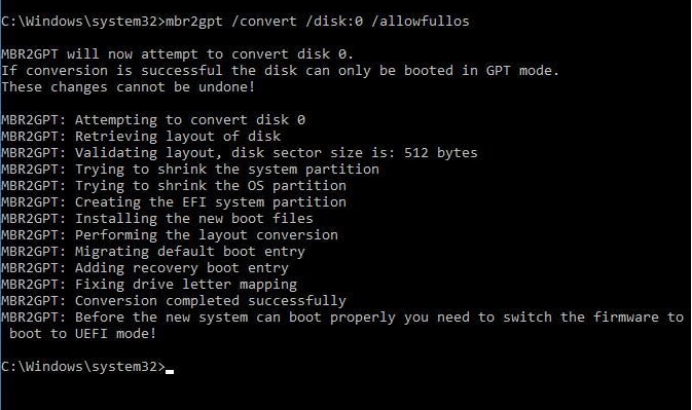692x410 pixels.
Task: Click the /allowfullos parameter
Action: [420, 21]
